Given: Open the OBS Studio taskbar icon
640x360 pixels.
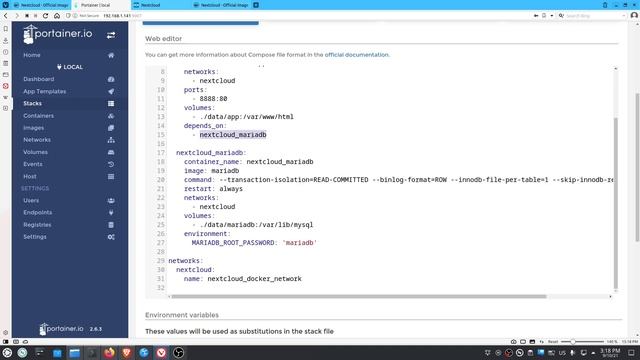Looking at the screenshot, I should [x=178, y=353].
